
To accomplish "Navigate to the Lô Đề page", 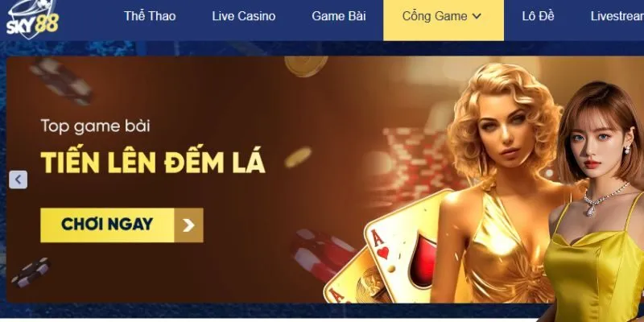I will (538, 16).
